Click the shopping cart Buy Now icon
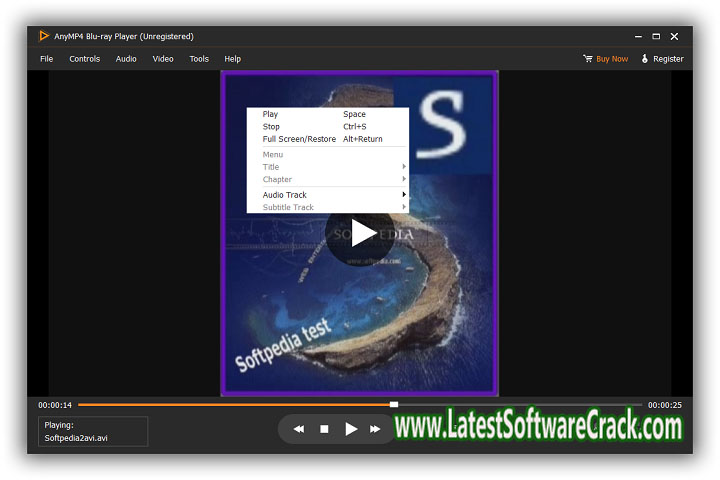This screenshot has height=480, width=720. pos(588,59)
